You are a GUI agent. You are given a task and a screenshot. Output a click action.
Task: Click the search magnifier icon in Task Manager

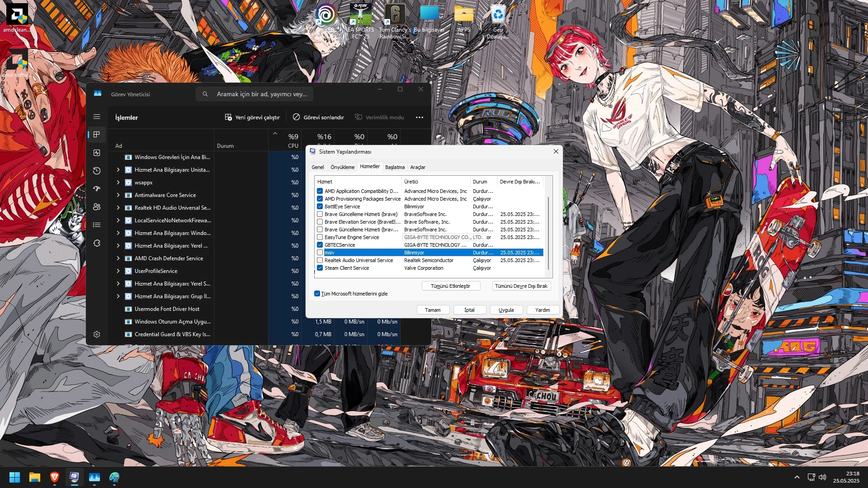[205, 94]
